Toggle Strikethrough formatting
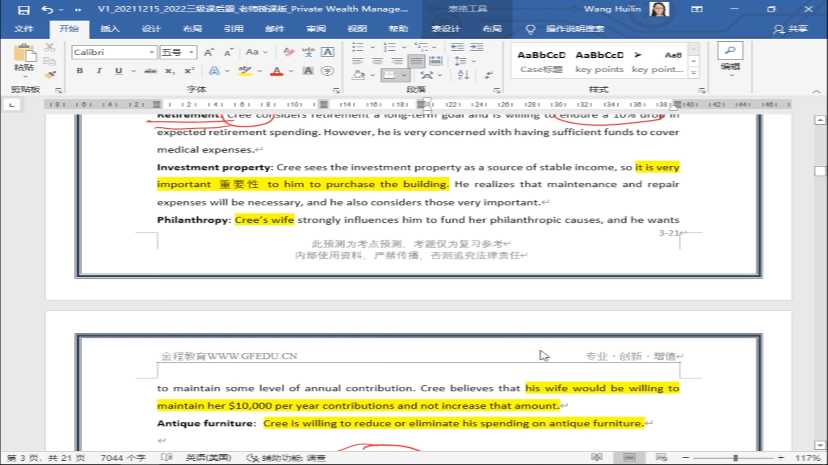The width and height of the screenshot is (828, 465). (x=150, y=71)
